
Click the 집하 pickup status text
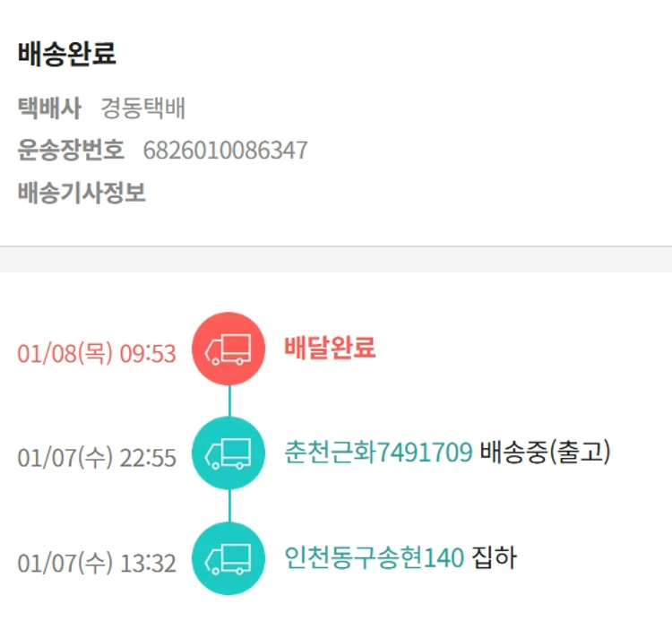[x=495, y=558]
